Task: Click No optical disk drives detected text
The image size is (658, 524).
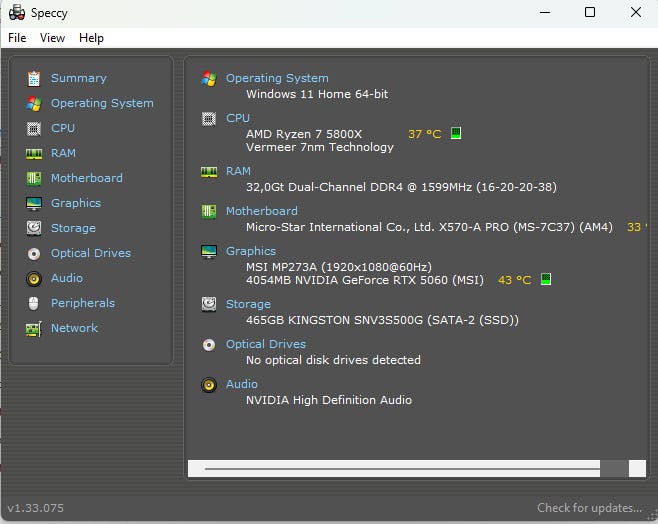Action: tap(333, 360)
